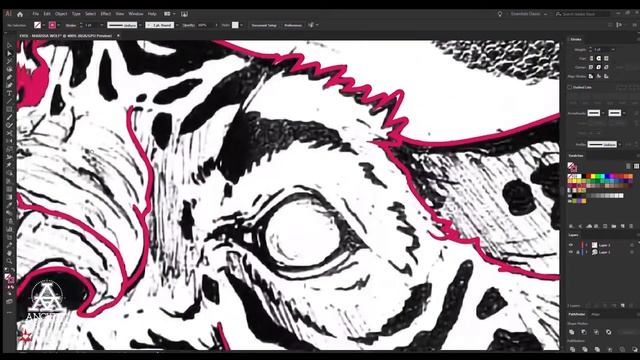The image size is (640, 360).
Task: Select the Paintbrush tool
Action: click(9, 117)
